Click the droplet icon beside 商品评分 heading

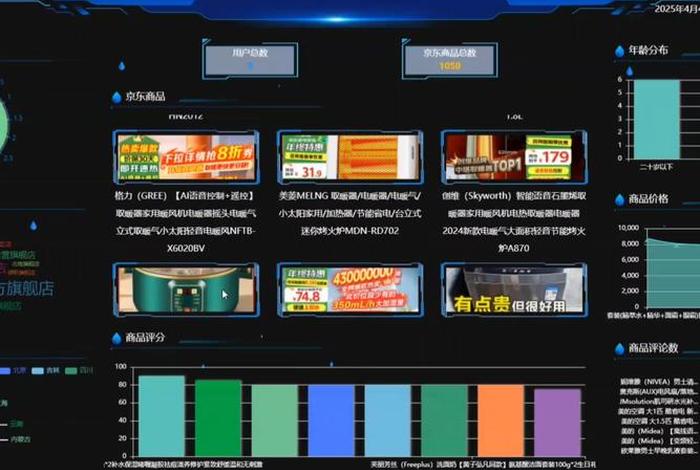pos(117,338)
